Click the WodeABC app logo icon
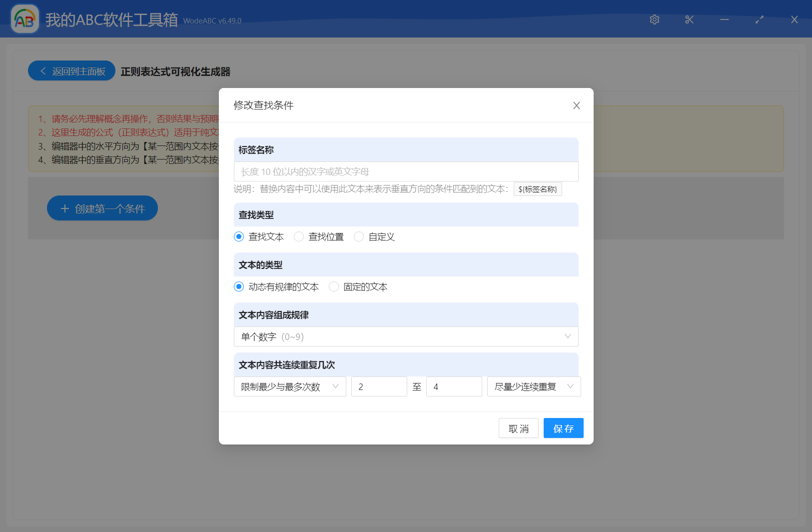 pos(25,19)
